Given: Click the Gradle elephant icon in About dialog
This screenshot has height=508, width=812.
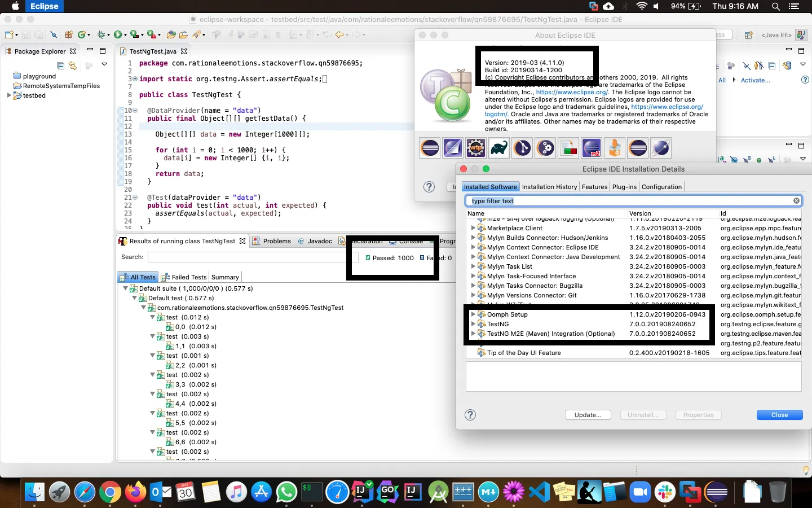Looking at the screenshot, I should [x=499, y=148].
